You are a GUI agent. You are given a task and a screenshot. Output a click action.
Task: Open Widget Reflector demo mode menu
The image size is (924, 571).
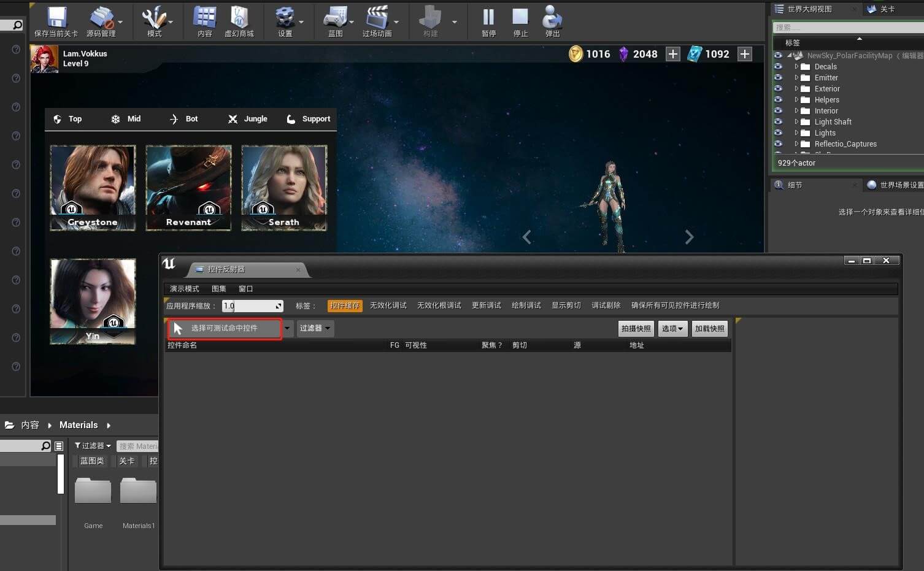click(x=184, y=288)
